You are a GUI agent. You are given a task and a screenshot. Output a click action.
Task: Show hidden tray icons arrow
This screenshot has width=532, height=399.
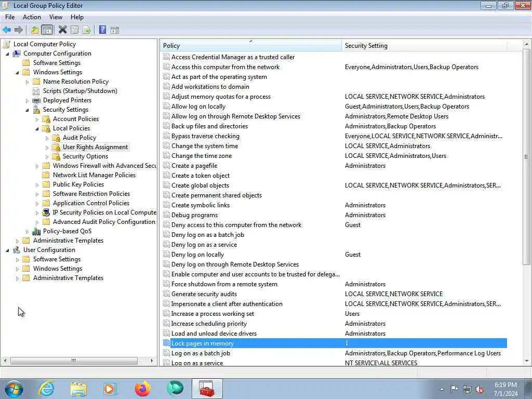[442, 390]
